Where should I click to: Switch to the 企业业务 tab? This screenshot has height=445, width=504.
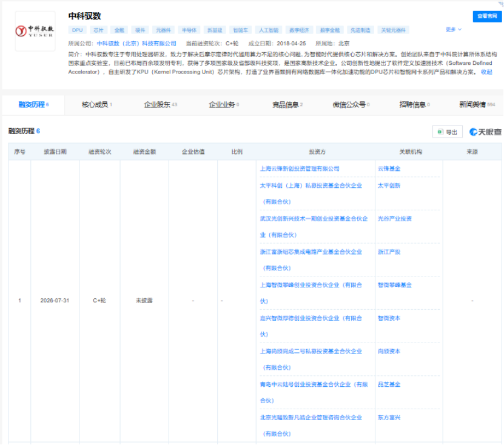coord(224,105)
